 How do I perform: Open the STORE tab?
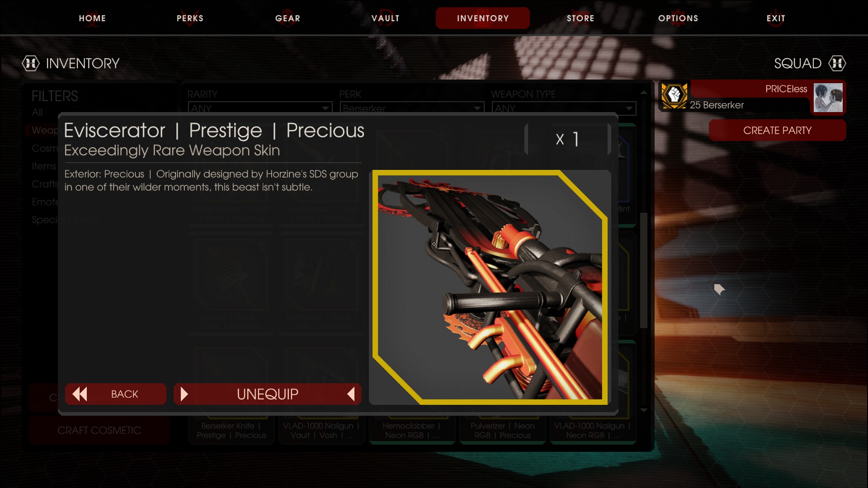(580, 18)
